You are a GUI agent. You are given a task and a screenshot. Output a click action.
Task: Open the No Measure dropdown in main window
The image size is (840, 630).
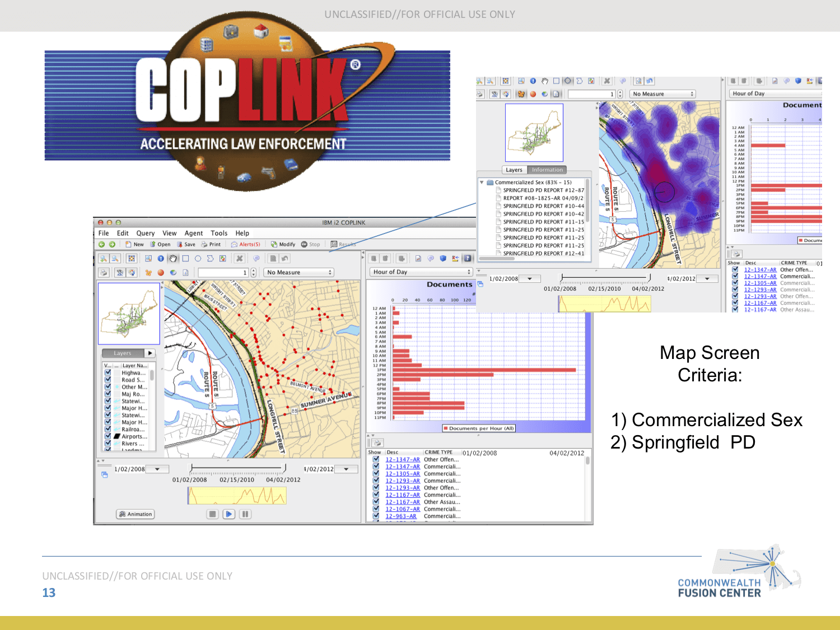pyautogui.click(x=298, y=272)
